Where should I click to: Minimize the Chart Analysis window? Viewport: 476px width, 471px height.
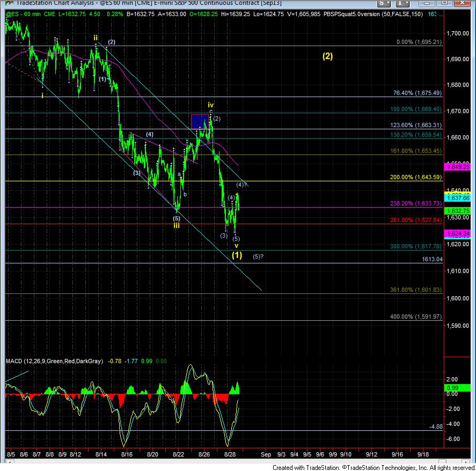(427, 3)
